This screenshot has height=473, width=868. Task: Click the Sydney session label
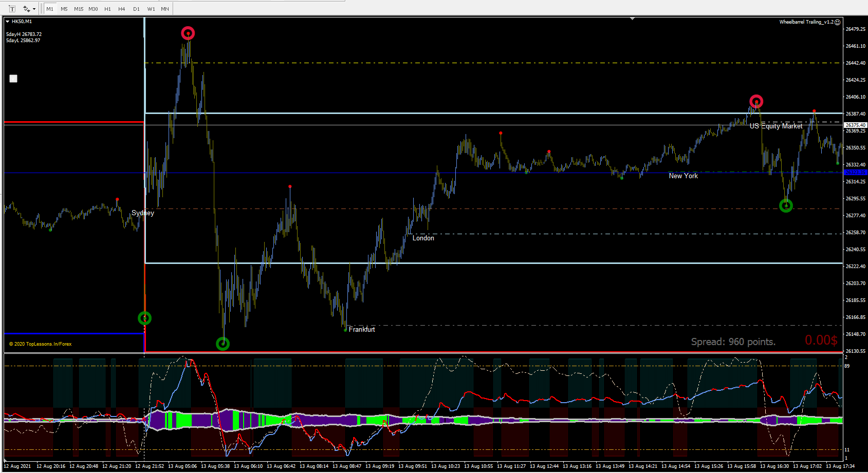[143, 213]
